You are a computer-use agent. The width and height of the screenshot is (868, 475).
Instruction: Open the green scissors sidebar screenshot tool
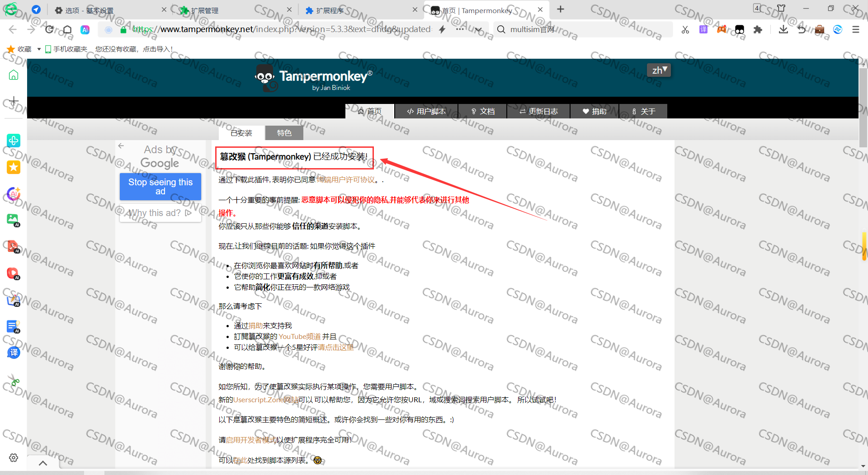click(x=14, y=380)
